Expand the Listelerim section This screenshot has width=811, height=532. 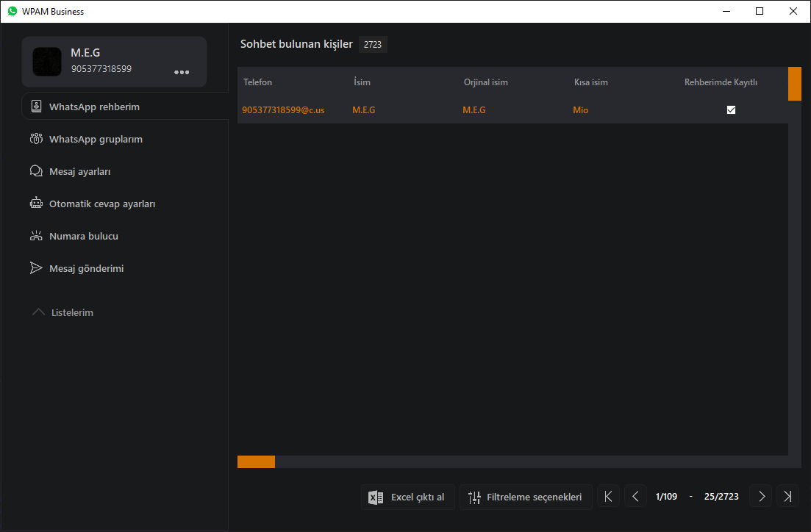[39, 312]
